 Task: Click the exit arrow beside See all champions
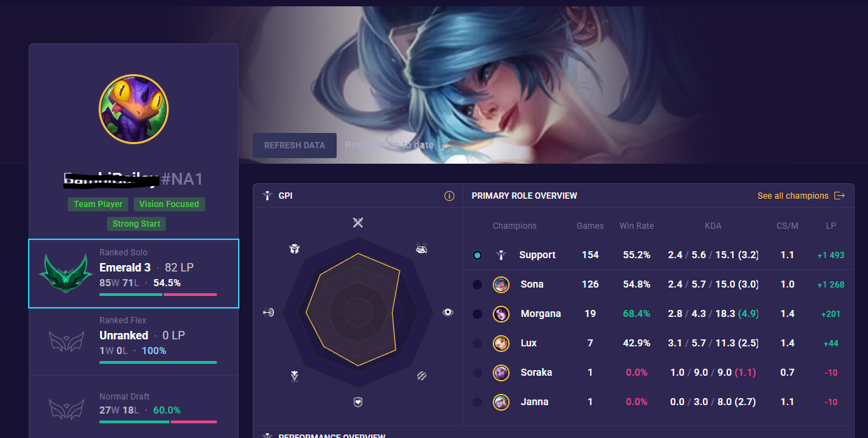(x=840, y=196)
